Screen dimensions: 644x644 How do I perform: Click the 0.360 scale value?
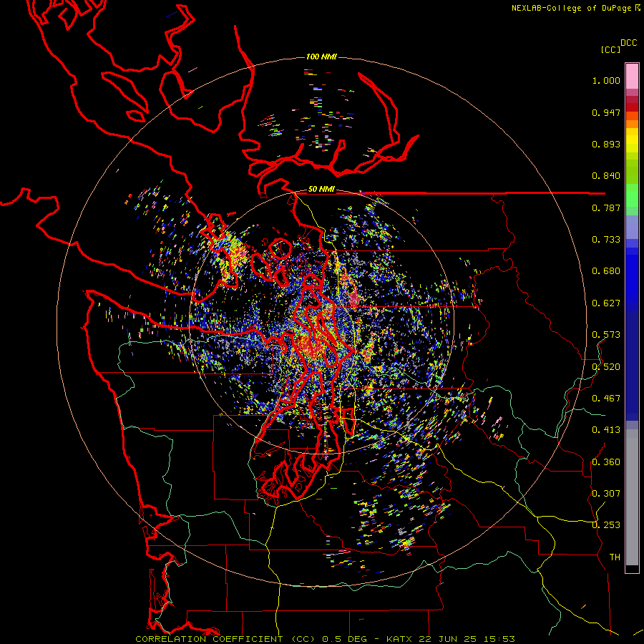[x=606, y=462]
